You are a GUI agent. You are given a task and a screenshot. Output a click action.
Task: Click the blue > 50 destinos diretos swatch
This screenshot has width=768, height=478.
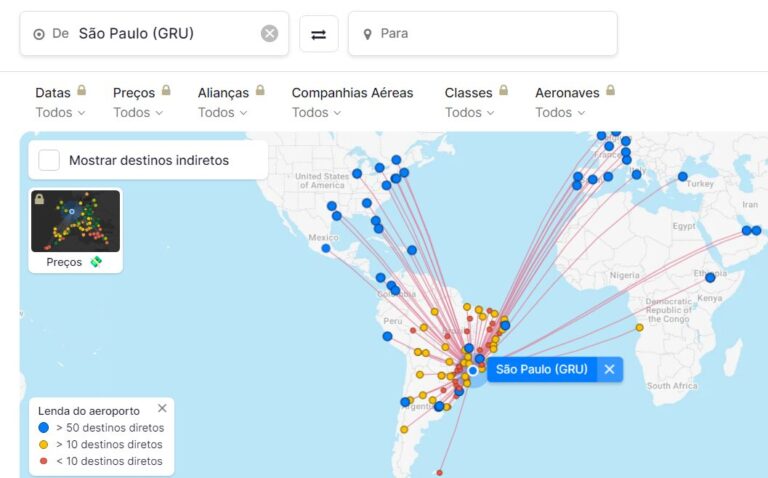44,428
